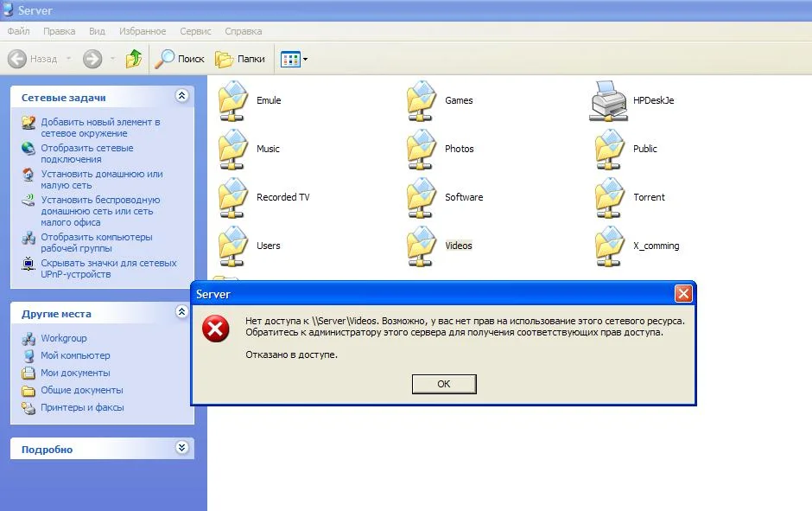812x511 pixels.
Task: Click the Back (Назад) arrow button
Action: (x=33, y=59)
